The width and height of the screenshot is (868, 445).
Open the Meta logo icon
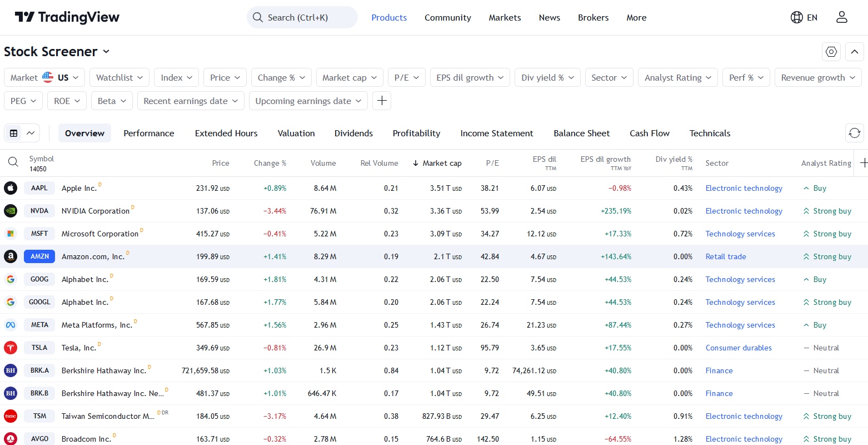(x=11, y=325)
